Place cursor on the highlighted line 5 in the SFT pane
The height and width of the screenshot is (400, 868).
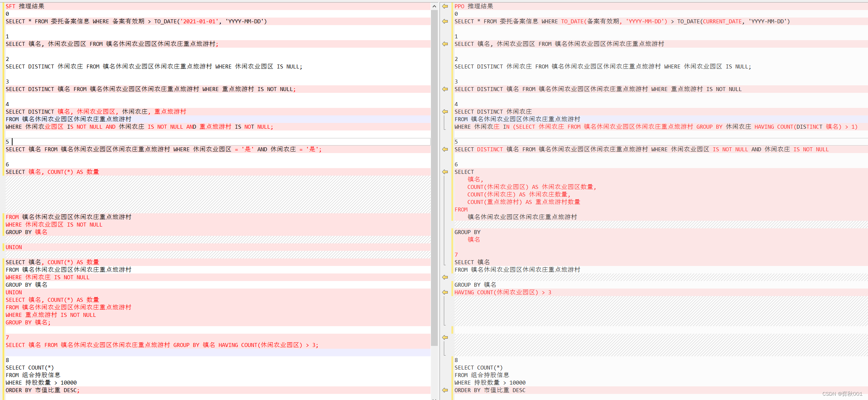point(218,142)
